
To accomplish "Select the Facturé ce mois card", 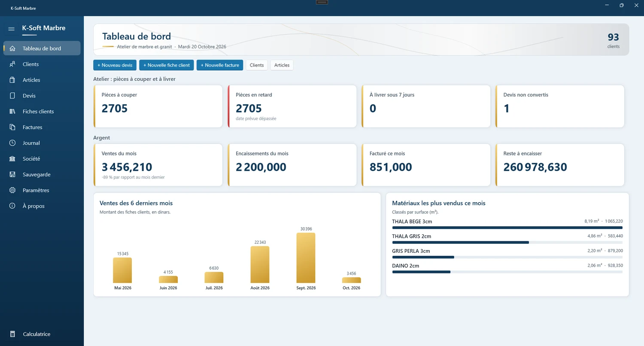I will pos(426,165).
